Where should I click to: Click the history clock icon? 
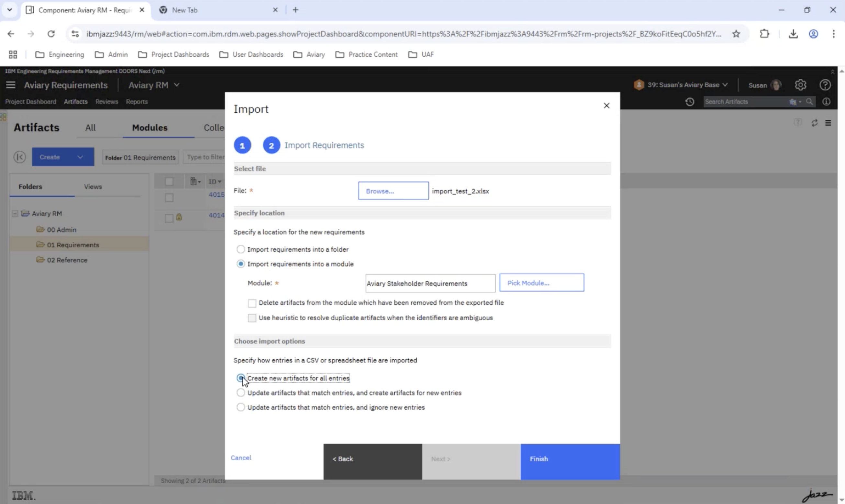tap(689, 102)
